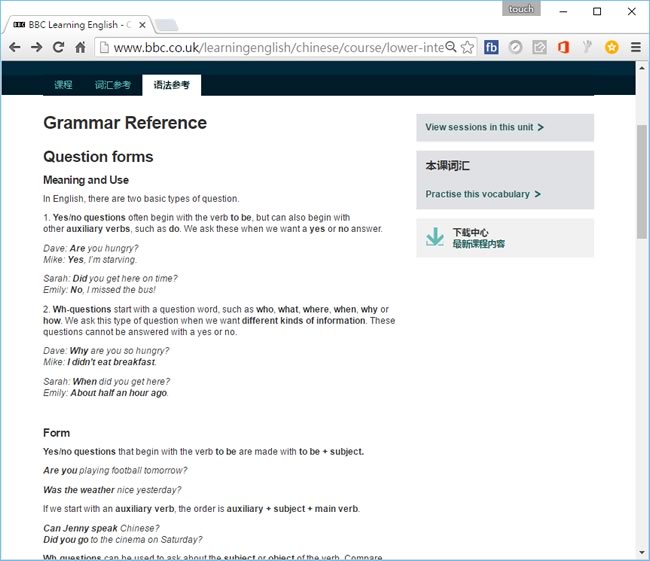650x561 pixels.
Task: Click the fb extension icon
Action: pyautogui.click(x=491, y=47)
